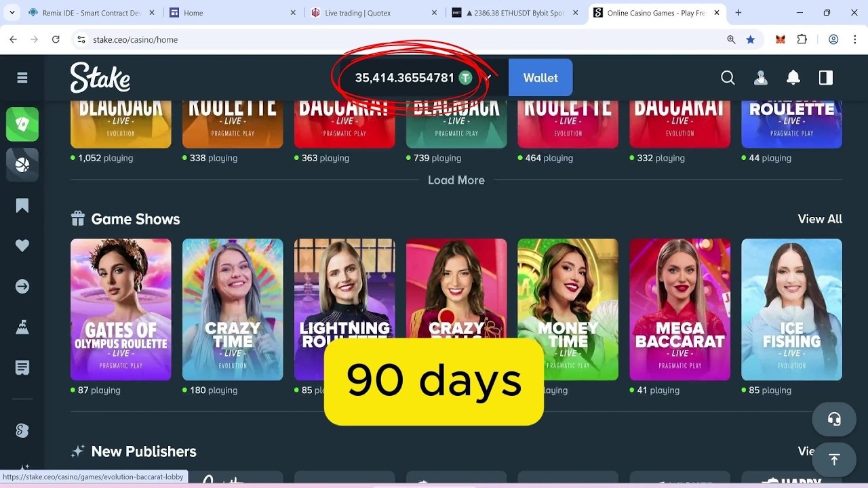Screen dimensions: 868x488
Task: Open favourites heart icon in sidebar
Action: point(22,245)
